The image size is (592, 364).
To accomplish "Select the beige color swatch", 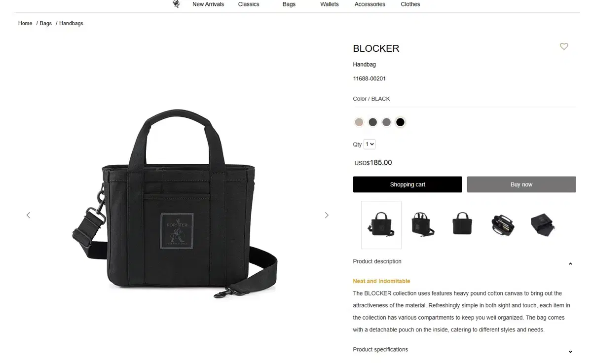I will (359, 122).
